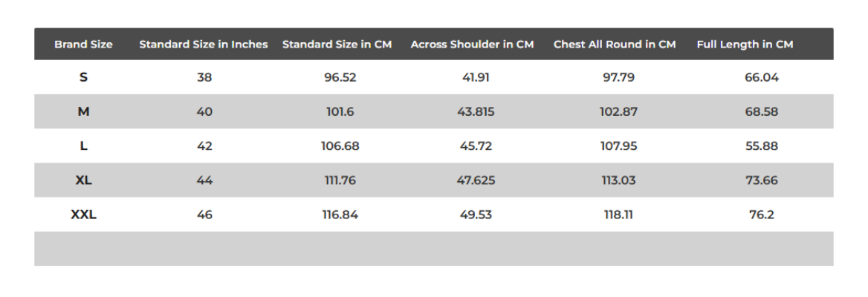
Task: Click the Brand Size column header
Action: click(x=83, y=45)
